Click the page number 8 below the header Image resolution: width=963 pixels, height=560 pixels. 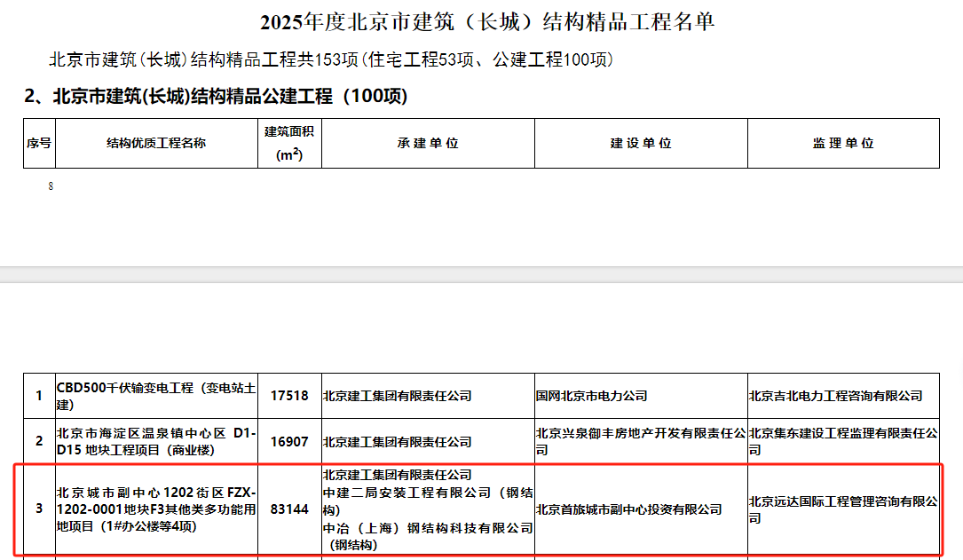51,186
